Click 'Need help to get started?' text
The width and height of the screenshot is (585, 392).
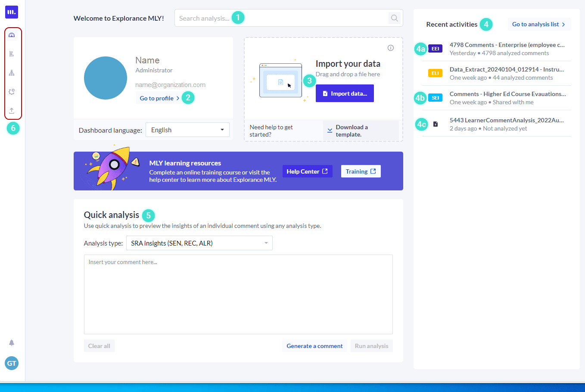(271, 131)
